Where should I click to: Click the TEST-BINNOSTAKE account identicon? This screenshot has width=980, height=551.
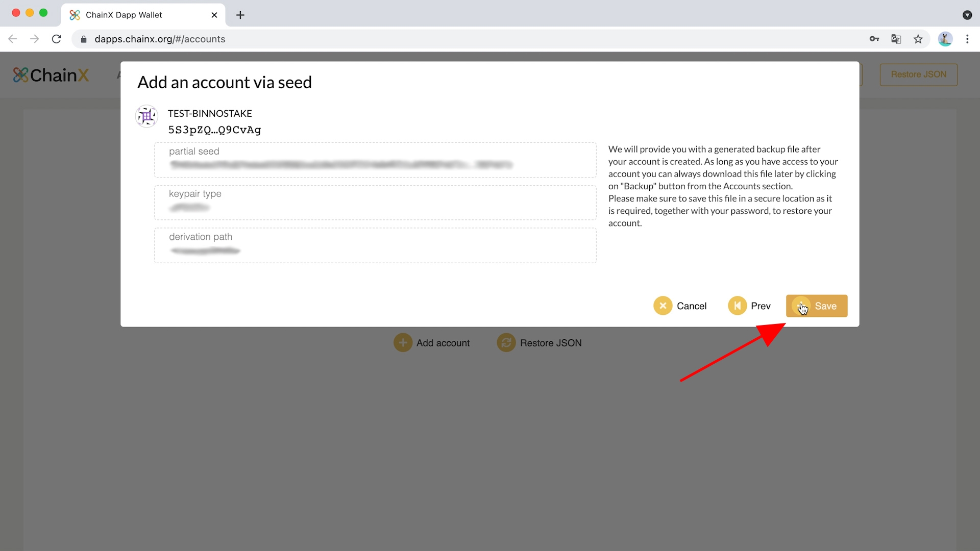coord(146,117)
